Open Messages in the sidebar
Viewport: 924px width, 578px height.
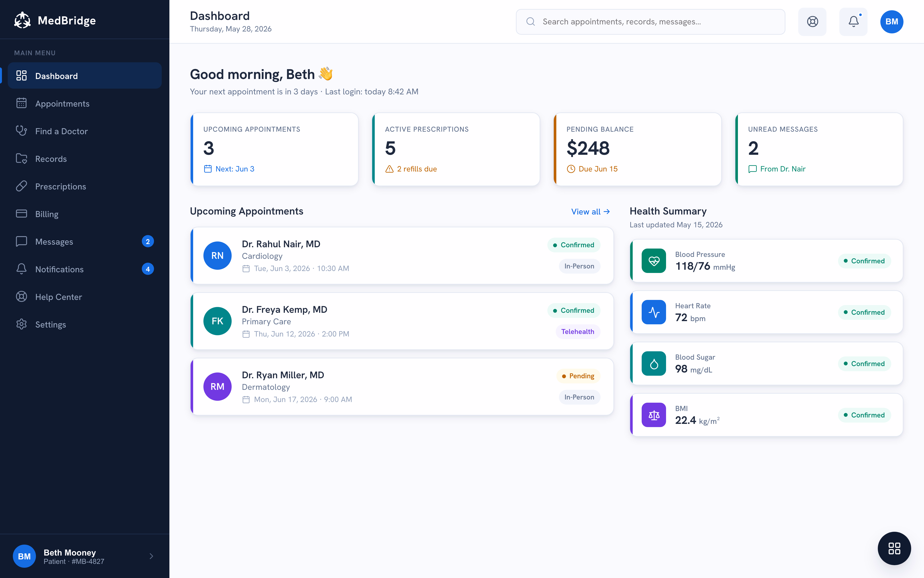(84, 242)
